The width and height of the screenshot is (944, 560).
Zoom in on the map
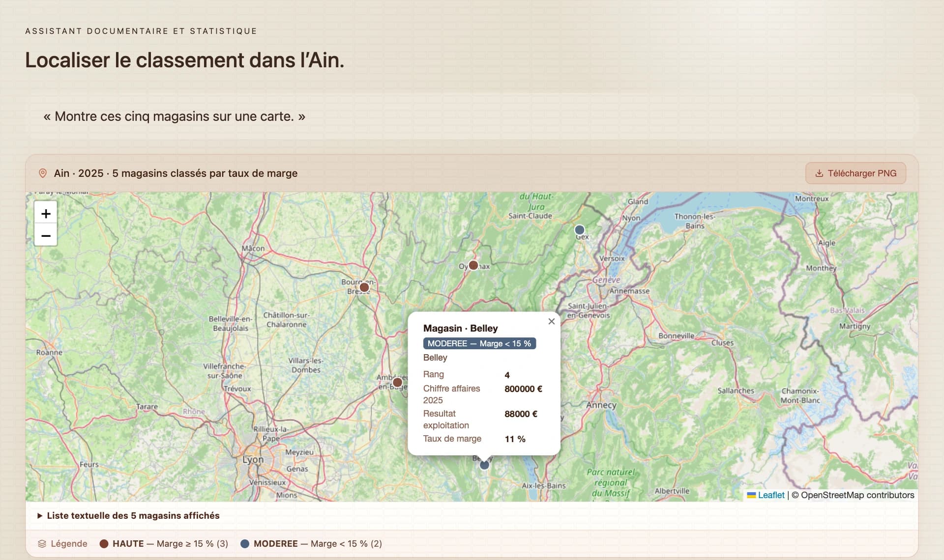(46, 214)
